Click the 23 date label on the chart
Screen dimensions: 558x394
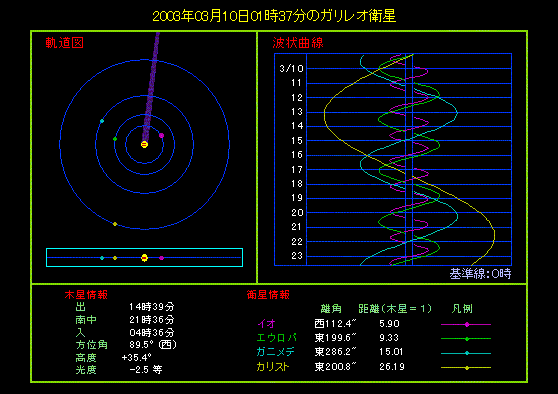coord(297,256)
